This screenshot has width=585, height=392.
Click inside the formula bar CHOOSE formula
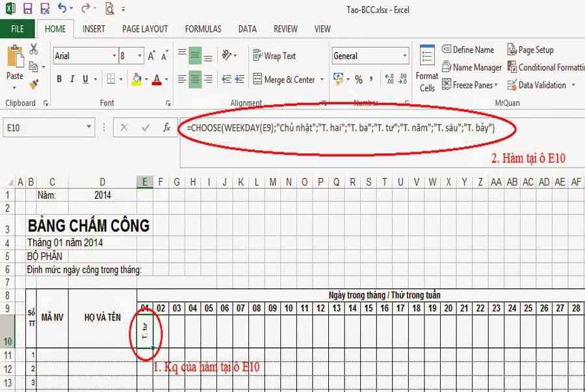340,127
